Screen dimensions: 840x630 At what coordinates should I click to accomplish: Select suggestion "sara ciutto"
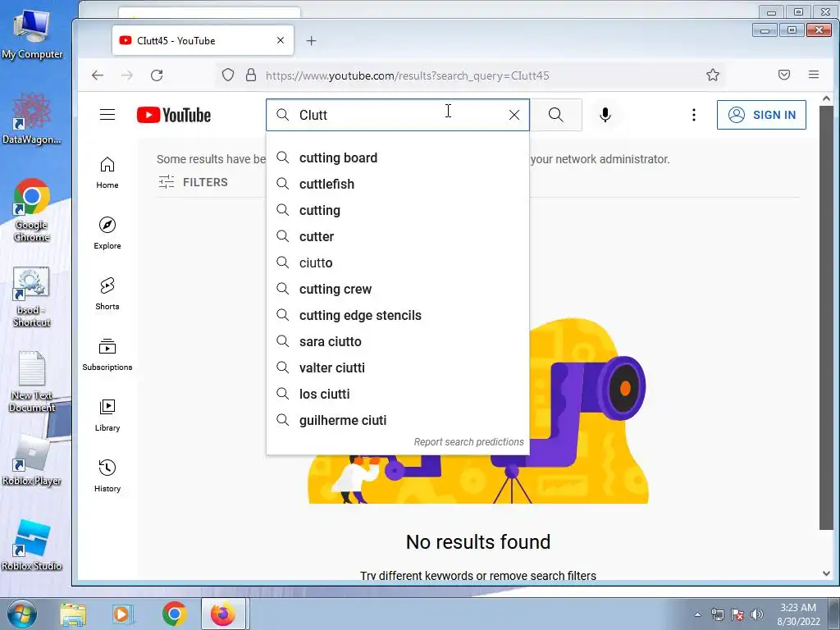pyautogui.click(x=398, y=342)
